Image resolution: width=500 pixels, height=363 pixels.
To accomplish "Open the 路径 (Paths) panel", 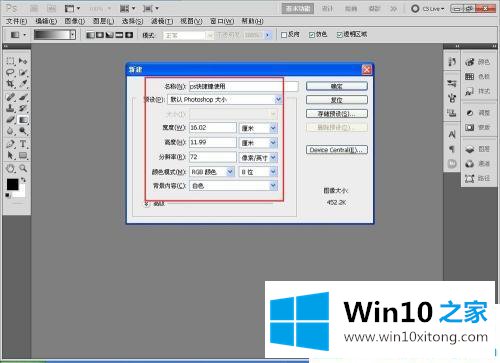I will tap(478, 178).
